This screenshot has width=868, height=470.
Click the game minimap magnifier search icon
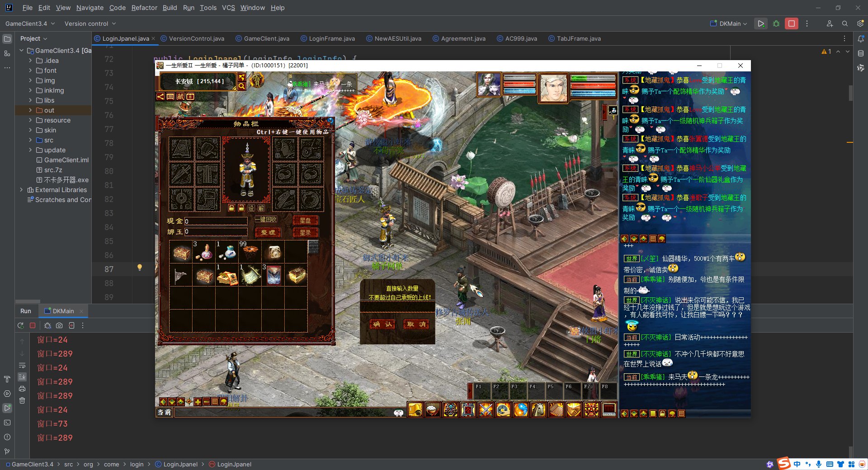coord(242,86)
